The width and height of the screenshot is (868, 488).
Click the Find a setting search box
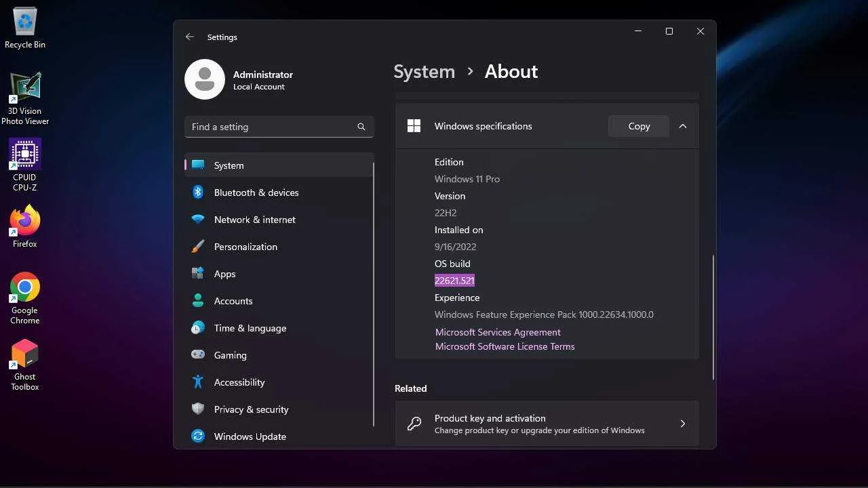point(279,127)
